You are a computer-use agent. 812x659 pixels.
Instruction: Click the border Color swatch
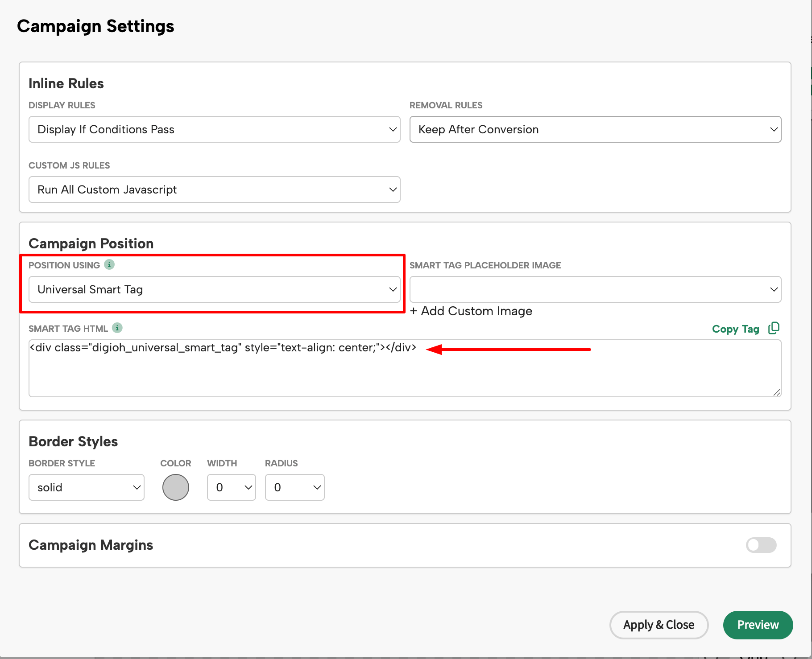[175, 487]
